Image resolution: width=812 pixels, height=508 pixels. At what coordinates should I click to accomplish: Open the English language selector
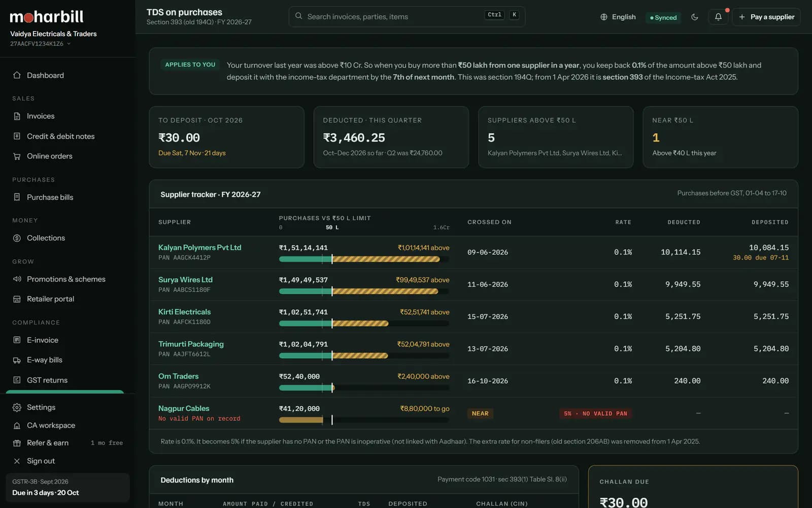click(618, 17)
